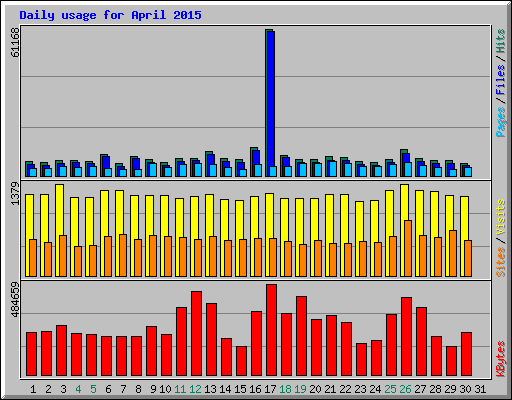Click the red KBytes bar for day 30
The width and height of the screenshot is (512, 400).
pos(466,354)
